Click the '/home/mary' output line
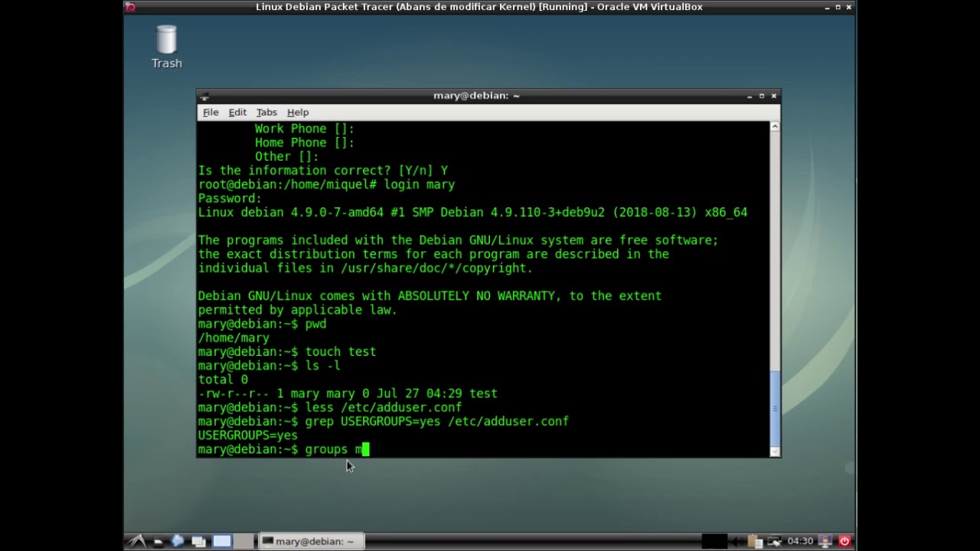 tap(234, 337)
